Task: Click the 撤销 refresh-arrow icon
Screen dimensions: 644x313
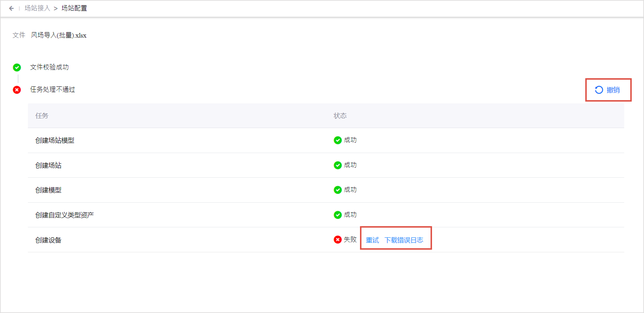Action: [x=599, y=90]
